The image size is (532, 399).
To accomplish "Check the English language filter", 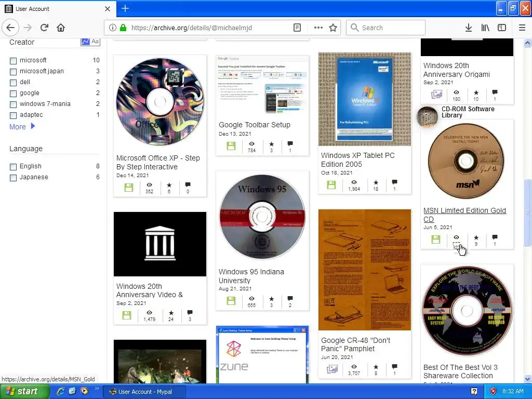I will click(x=13, y=167).
